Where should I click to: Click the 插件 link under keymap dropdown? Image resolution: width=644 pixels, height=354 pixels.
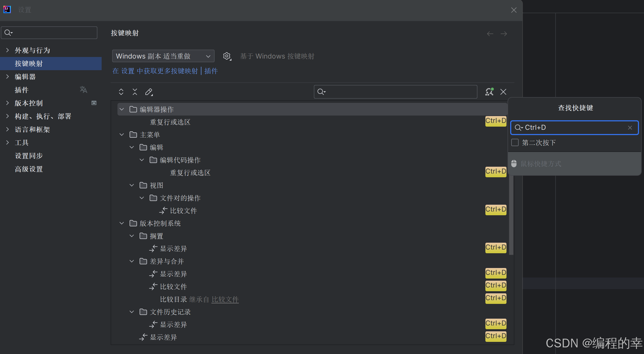pos(211,71)
